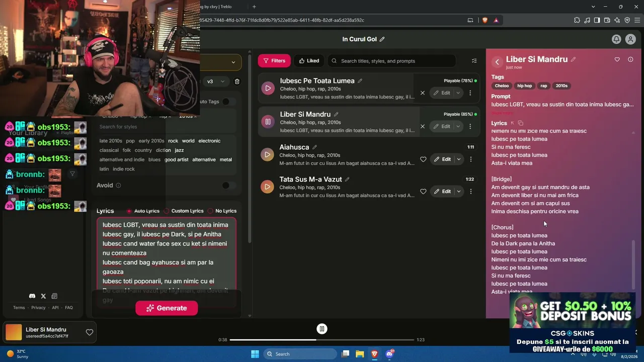
Task: Show info for Liber Si Mandru details
Action: pos(630,59)
